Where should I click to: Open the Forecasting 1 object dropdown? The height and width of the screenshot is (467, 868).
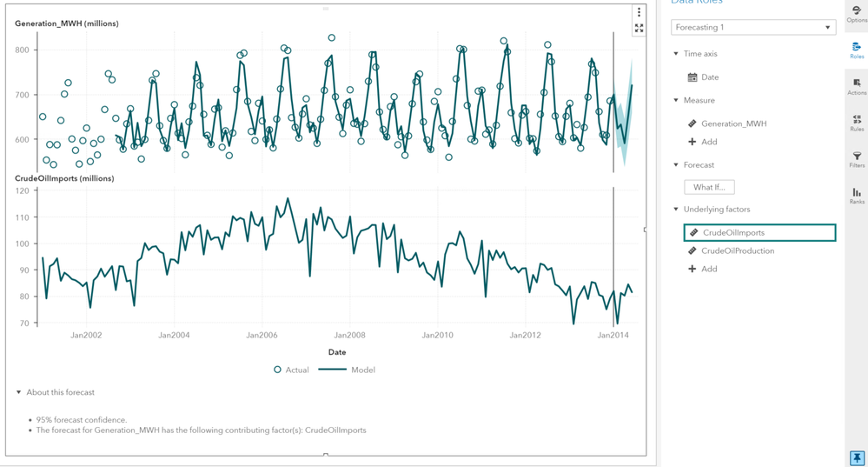[x=752, y=28]
